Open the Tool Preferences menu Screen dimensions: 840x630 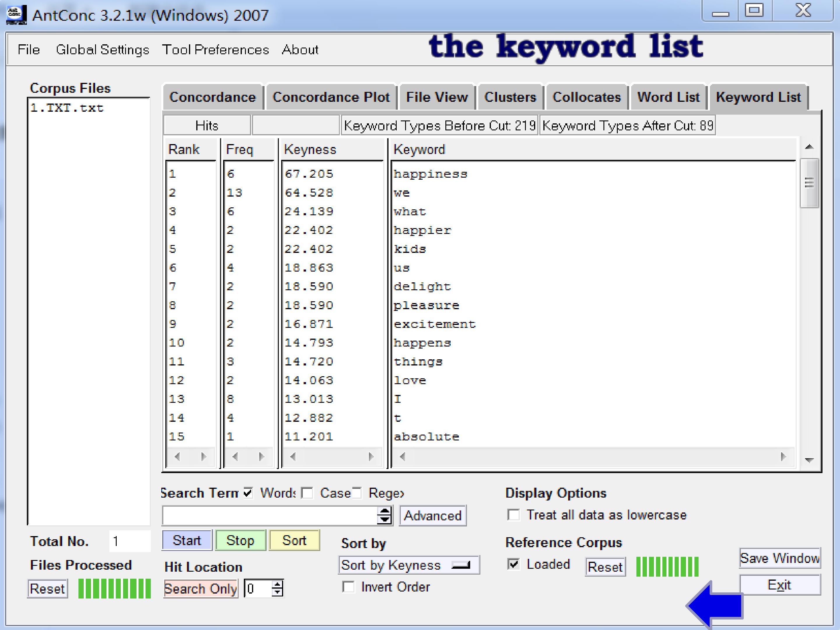215,50
